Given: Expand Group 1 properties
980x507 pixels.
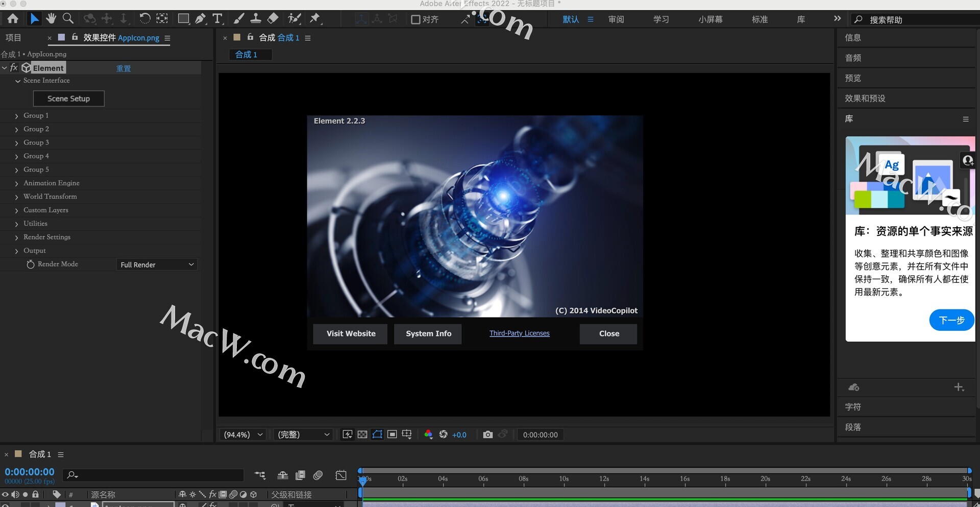Looking at the screenshot, I should 16,116.
